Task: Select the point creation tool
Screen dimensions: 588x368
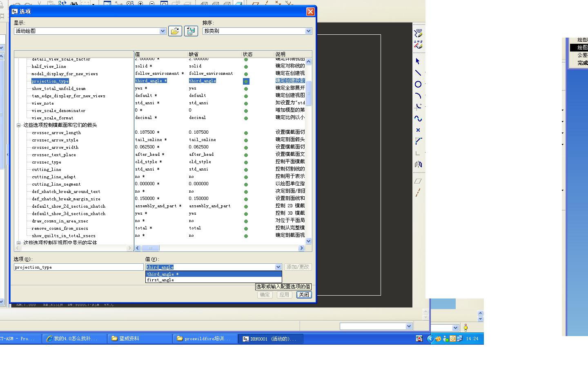Action: tap(418, 130)
